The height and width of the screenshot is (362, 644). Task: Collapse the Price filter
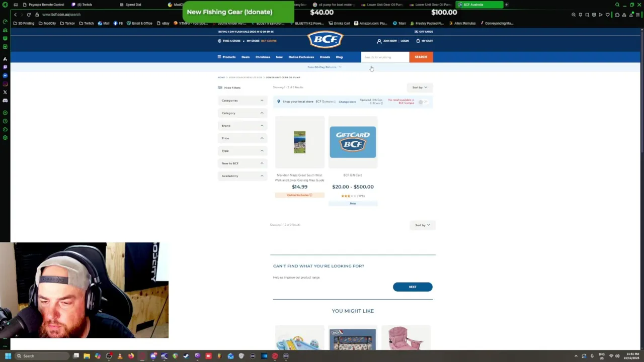pos(243,138)
